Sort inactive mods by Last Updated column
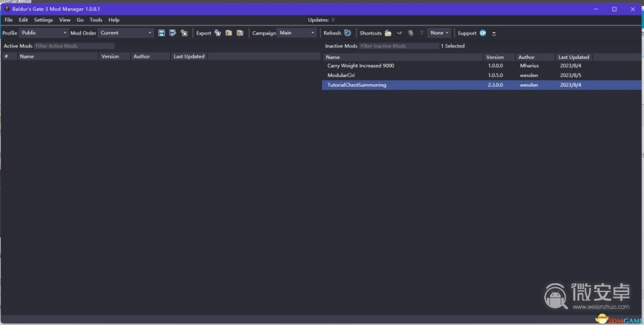The height and width of the screenshot is (325, 644). [x=573, y=57]
